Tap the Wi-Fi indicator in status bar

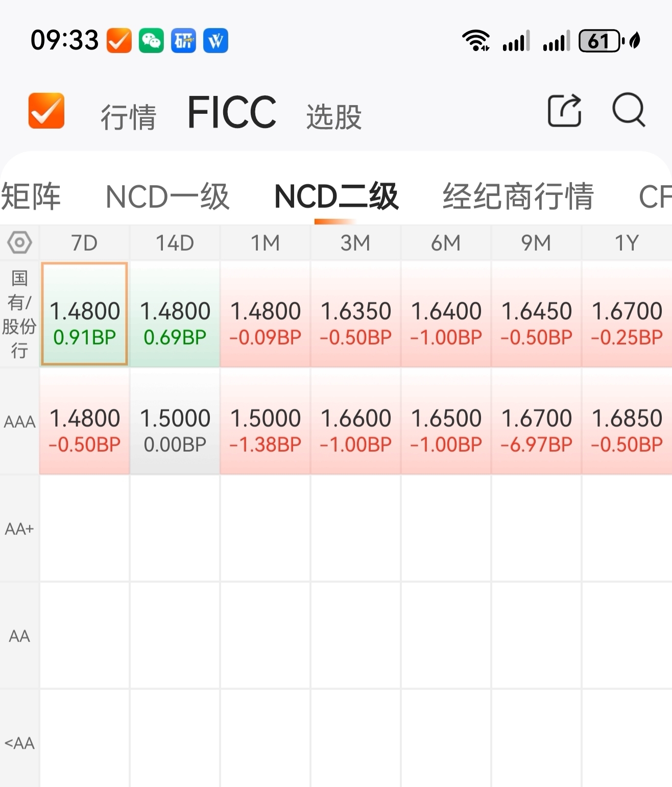pyautogui.click(x=475, y=40)
